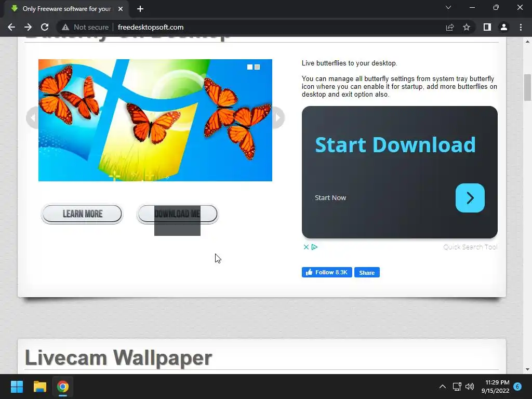This screenshot has height=399, width=532.
Task: Open the tab search chevron
Action: pyautogui.click(x=448, y=7)
